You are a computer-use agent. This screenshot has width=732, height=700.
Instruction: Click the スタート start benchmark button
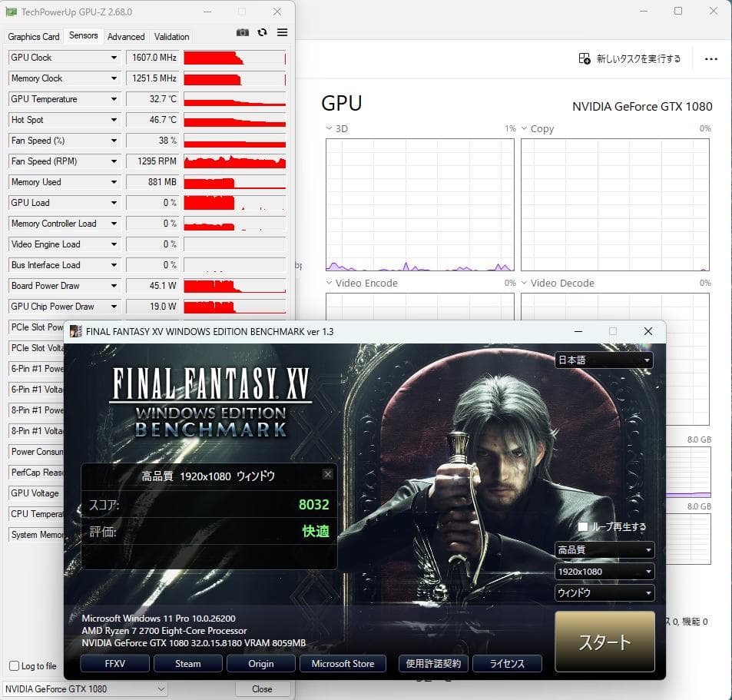point(604,642)
